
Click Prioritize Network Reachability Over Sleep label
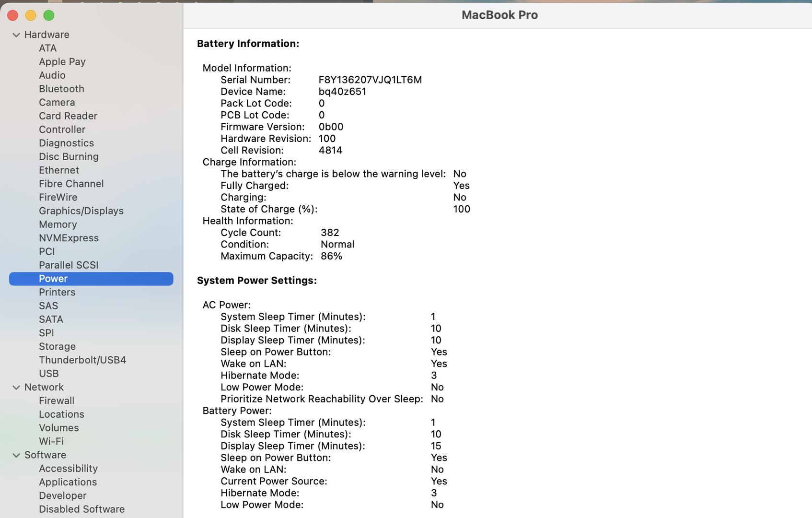(x=322, y=399)
